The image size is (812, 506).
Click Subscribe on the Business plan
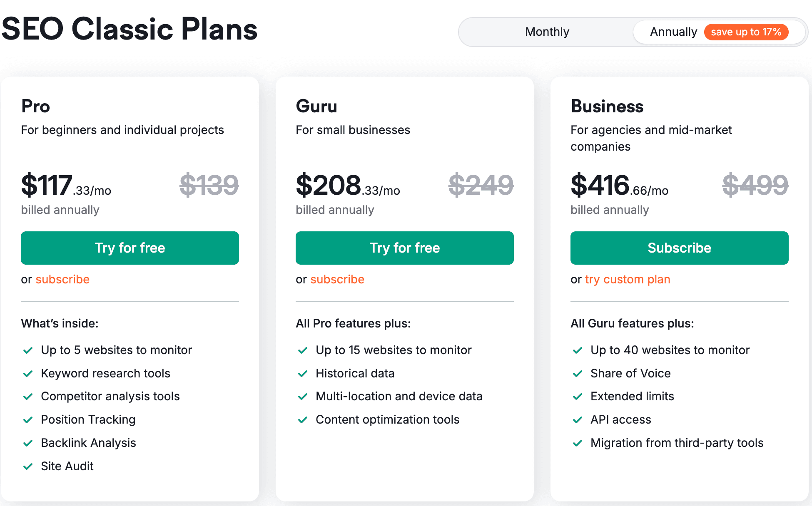(x=679, y=248)
